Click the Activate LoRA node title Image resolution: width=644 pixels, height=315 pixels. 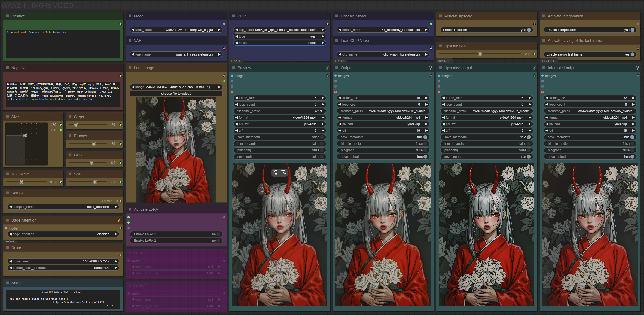coord(146,209)
